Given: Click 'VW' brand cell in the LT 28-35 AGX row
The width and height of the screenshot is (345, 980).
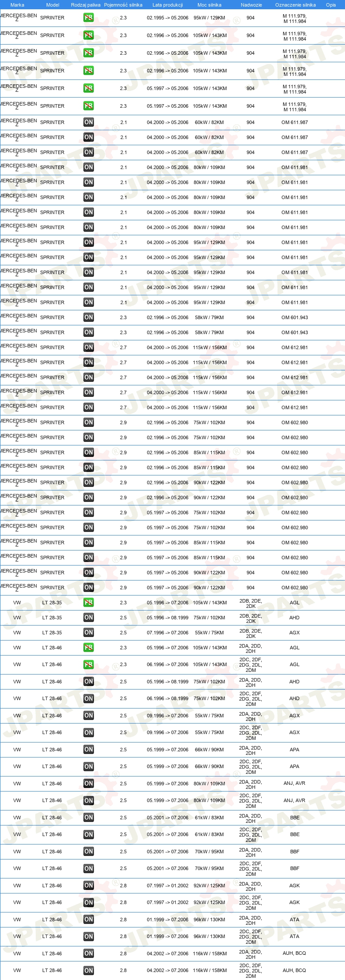Looking at the screenshot, I should (17, 633).
